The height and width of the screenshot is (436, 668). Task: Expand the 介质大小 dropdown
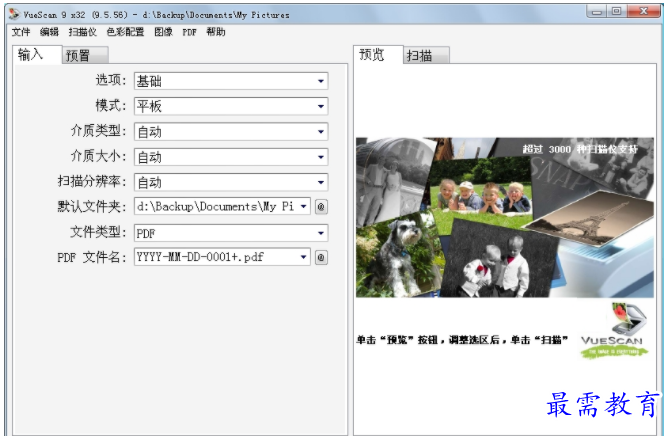pos(231,157)
